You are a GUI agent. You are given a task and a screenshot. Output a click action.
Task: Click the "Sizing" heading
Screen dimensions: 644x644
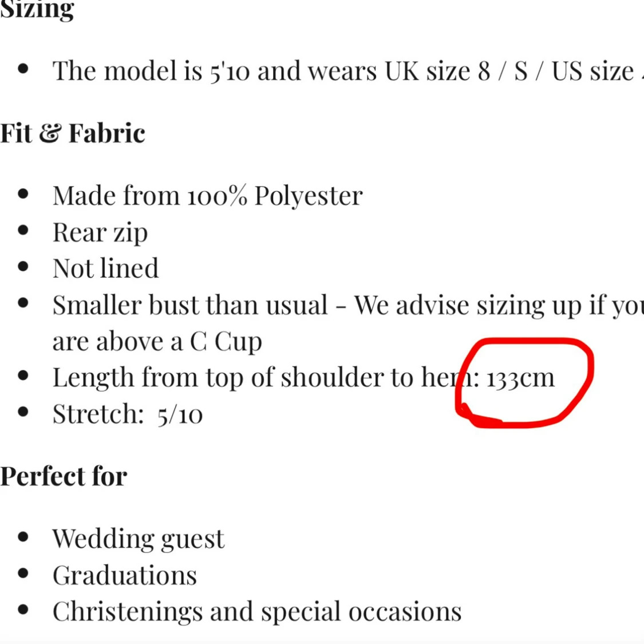point(37,9)
